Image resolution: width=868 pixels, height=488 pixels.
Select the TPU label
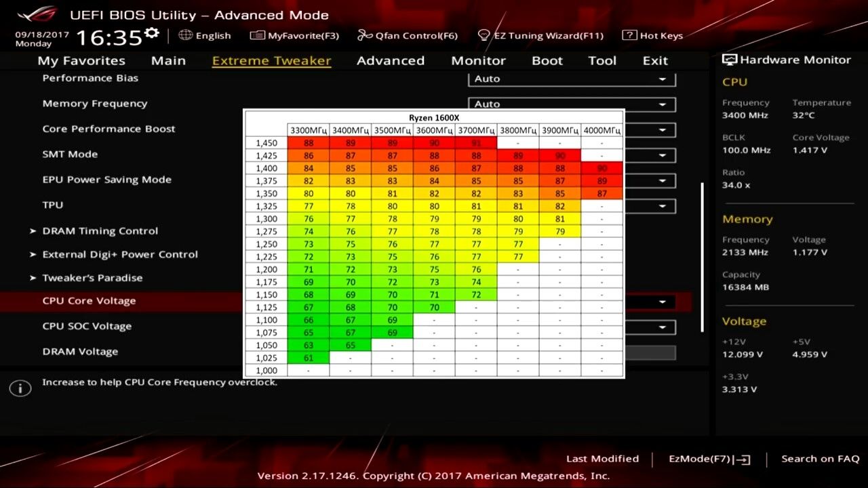coord(52,205)
